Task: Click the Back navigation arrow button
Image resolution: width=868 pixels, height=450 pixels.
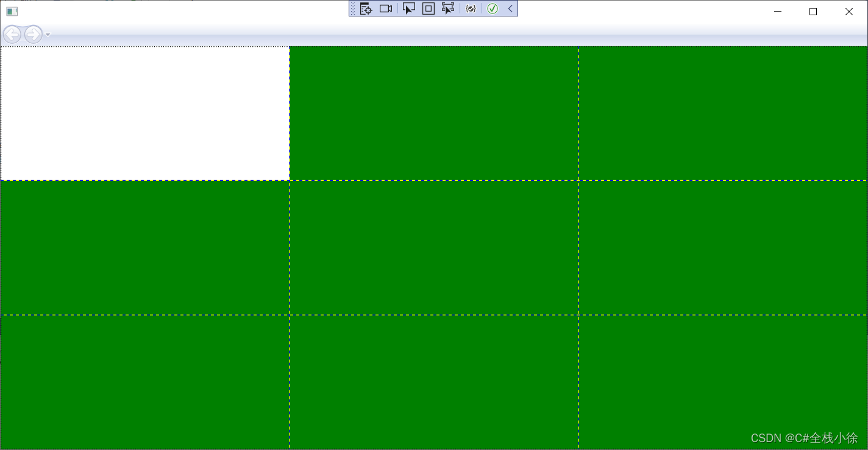Action: (x=12, y=34)
